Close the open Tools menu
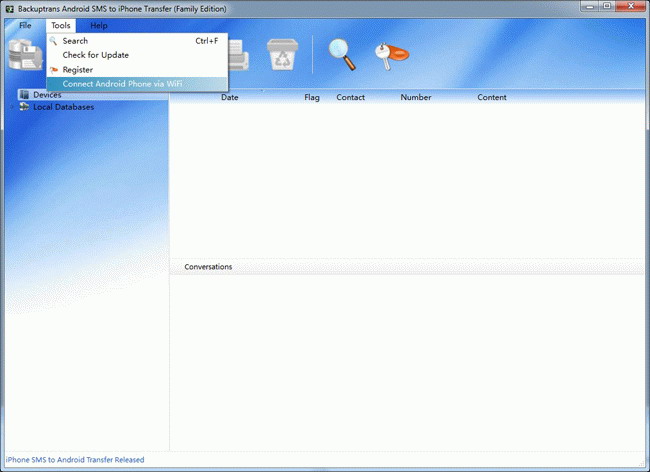 coord(61,26)
